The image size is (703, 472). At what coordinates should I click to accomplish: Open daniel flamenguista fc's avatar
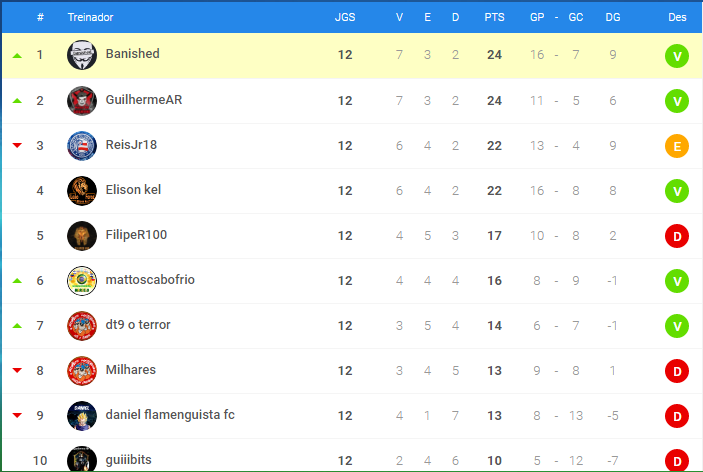coord(82,416)
